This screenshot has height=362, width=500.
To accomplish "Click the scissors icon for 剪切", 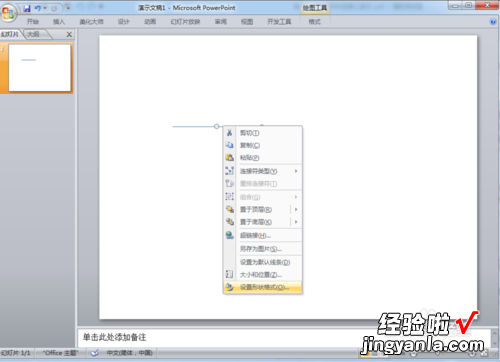I will click(x=229, y=133).
